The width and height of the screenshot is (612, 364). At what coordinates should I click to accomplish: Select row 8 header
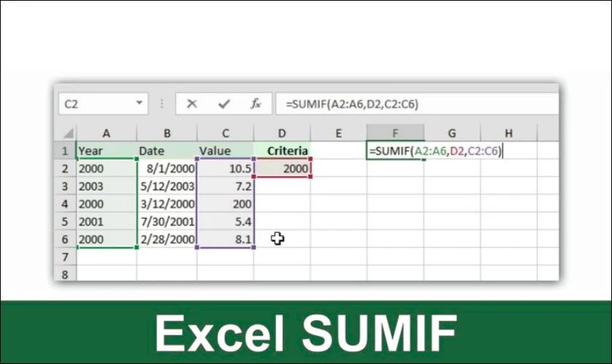coord(65,274)
